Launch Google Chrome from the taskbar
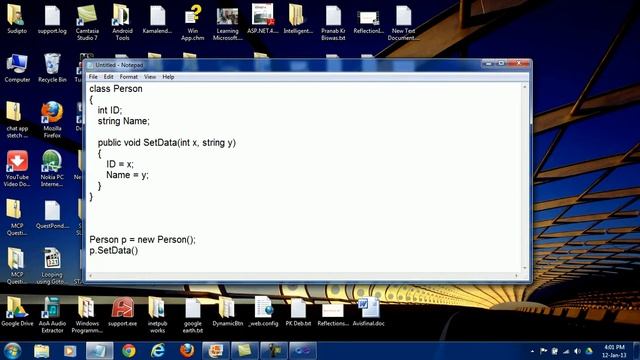 [129, 351]
